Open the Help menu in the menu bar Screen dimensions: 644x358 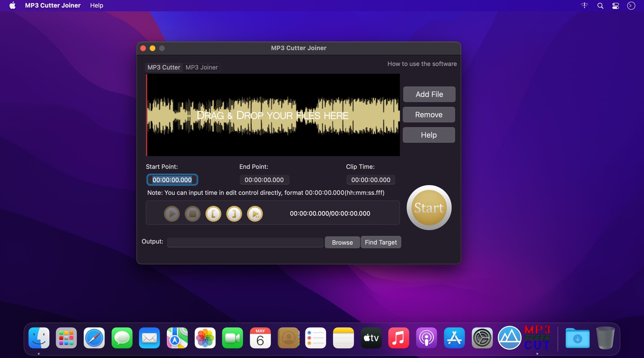pos(97,5)
